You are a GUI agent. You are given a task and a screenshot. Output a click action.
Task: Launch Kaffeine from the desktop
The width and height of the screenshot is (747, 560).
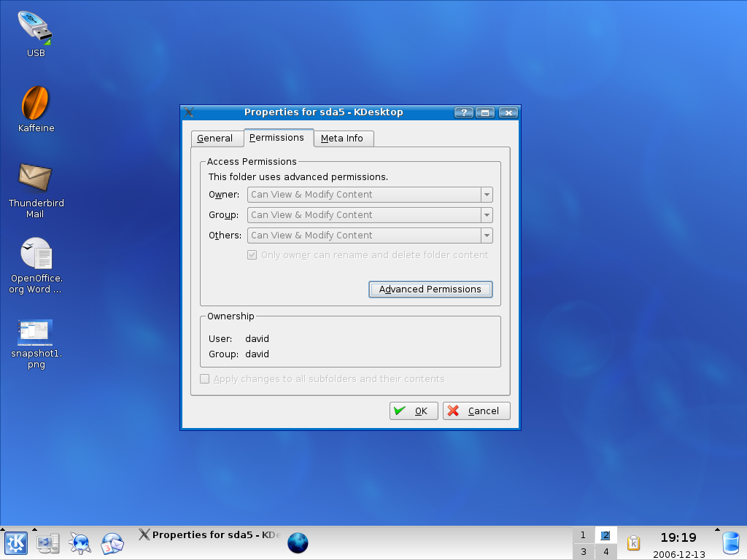(x=35, y=104)
